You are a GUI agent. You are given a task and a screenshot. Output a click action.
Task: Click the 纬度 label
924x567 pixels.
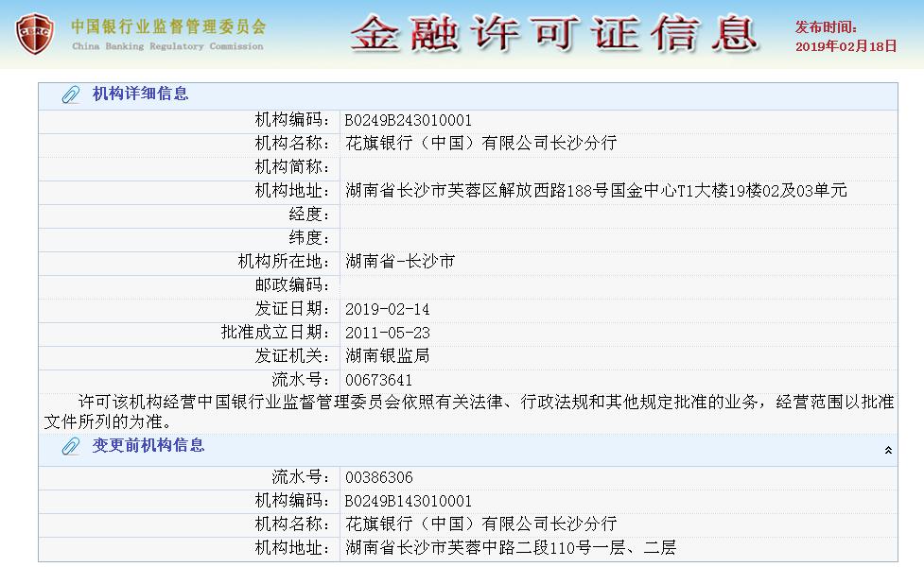pos(309,238)
